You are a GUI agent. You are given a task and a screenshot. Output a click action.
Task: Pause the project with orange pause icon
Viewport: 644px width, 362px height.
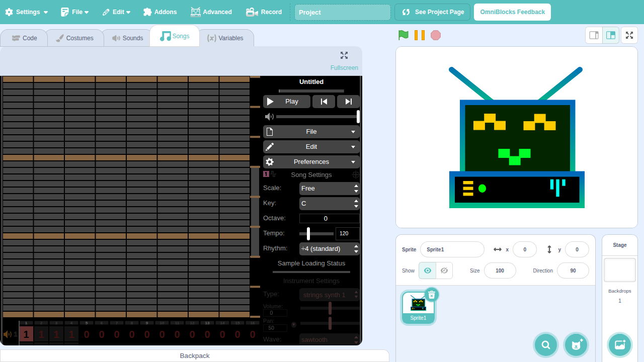[420, 35]
